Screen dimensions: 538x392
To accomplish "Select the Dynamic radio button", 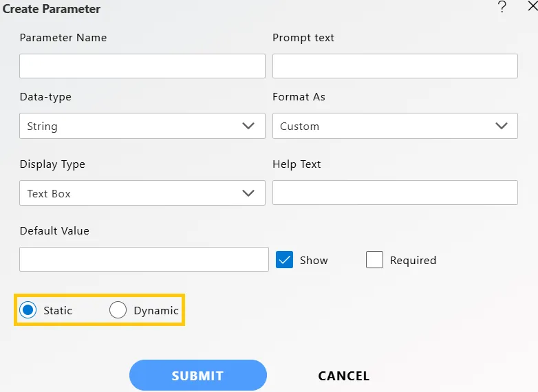I will tap(118, 310).
